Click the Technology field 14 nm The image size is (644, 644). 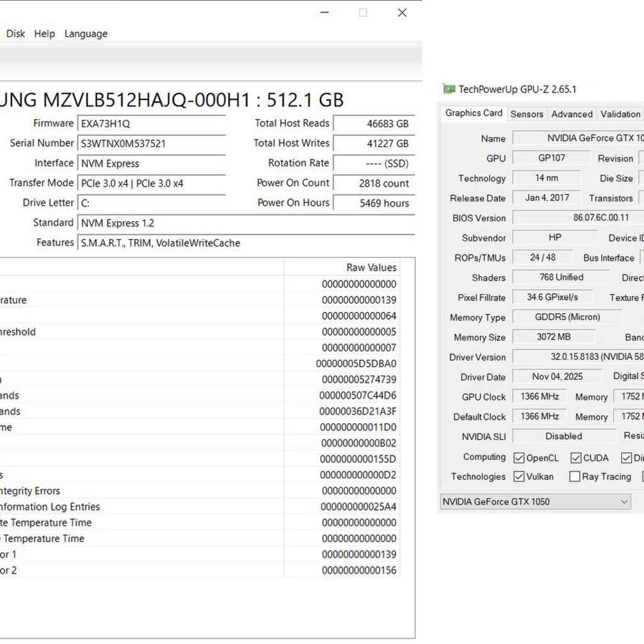547,178
